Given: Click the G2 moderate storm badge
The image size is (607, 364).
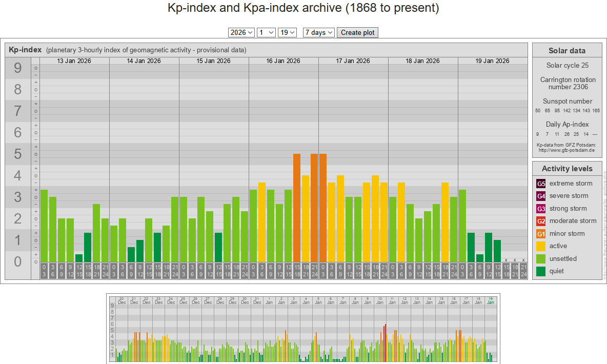Looking at the screenshot, I should (x=541, y=221).
